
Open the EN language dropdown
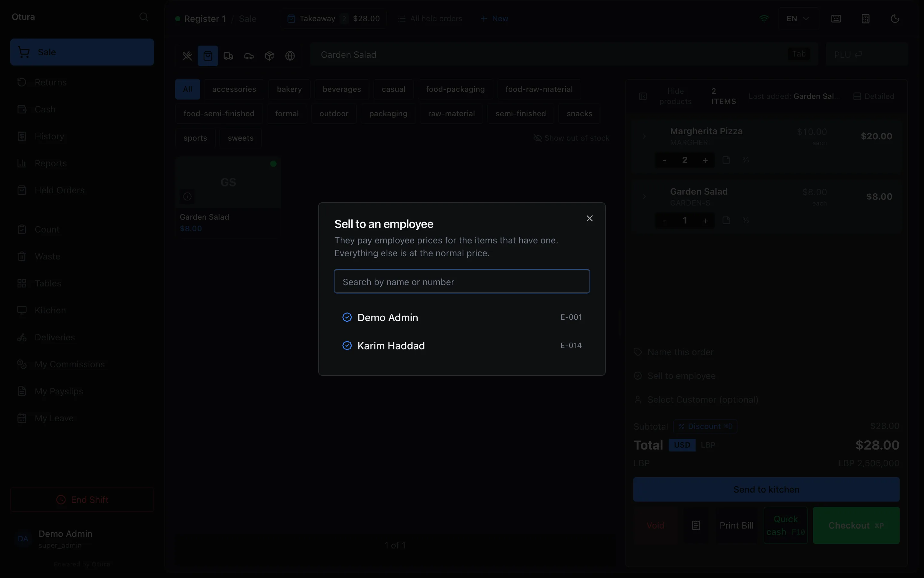click(x=798, y=19)
